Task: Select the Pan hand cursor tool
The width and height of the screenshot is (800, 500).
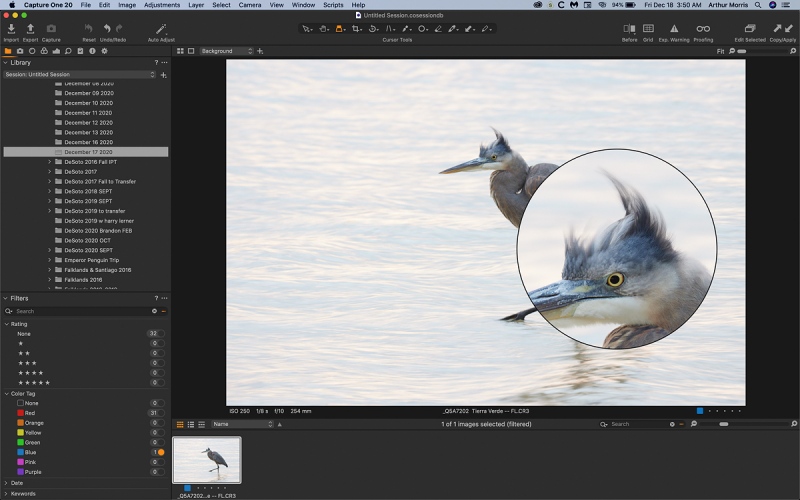Action: pos(323,29)
